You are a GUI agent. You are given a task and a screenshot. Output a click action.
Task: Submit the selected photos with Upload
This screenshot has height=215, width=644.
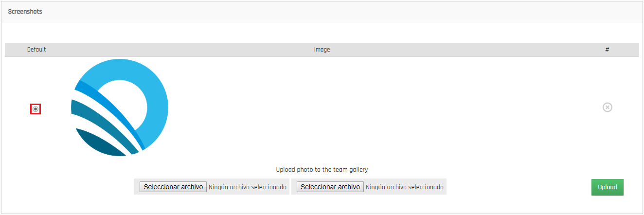607,187
